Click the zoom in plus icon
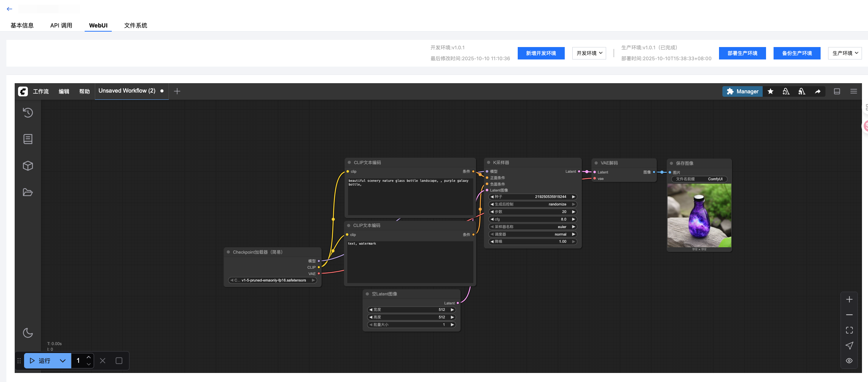 point(849,299)
